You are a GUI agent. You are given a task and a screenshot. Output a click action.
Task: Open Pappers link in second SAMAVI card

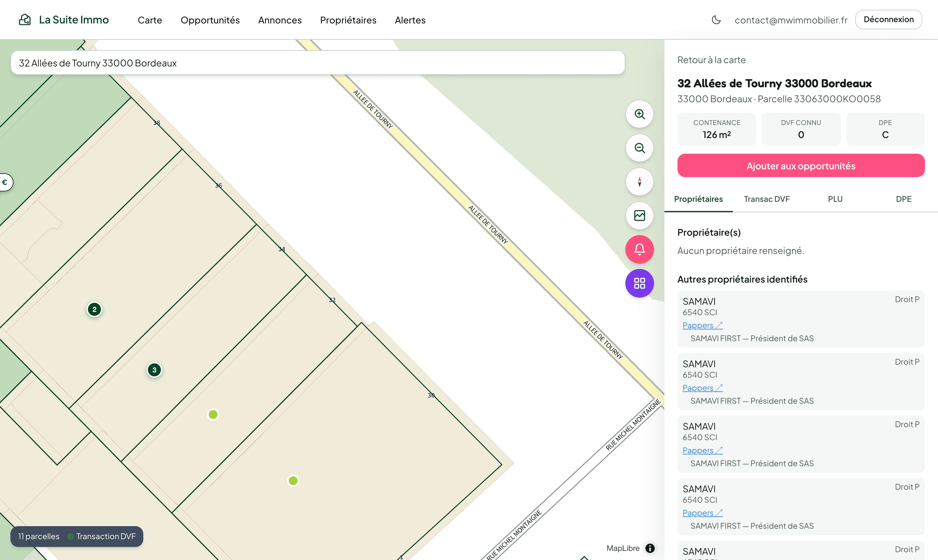[703, 388]
